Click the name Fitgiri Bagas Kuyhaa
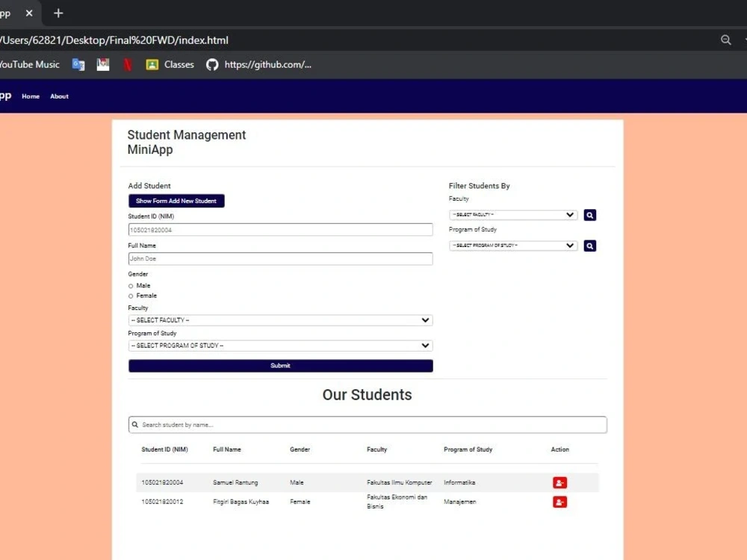 (241, 502)
